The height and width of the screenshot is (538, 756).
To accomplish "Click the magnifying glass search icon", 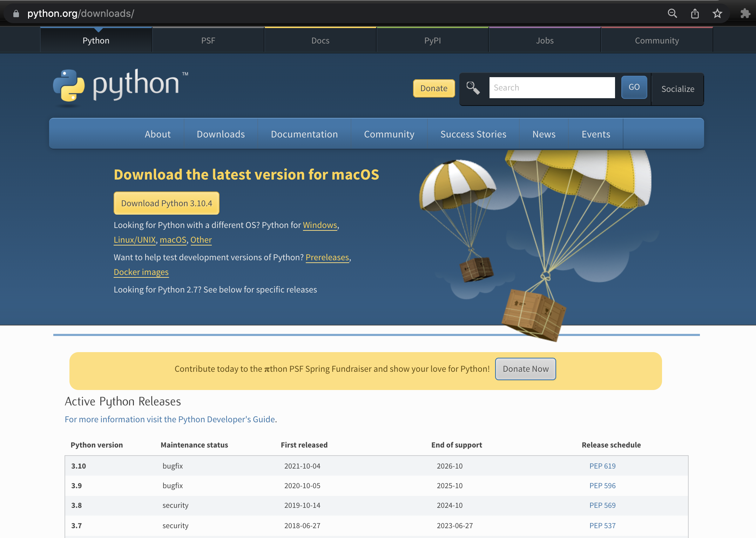I will (x=473, y=88).
